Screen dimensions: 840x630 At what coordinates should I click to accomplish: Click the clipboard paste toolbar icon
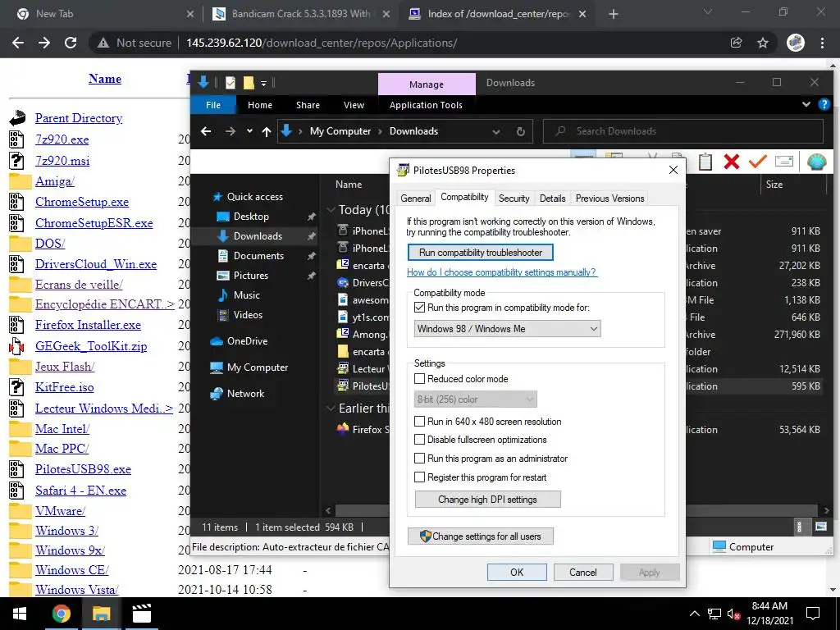click(705, 162)
